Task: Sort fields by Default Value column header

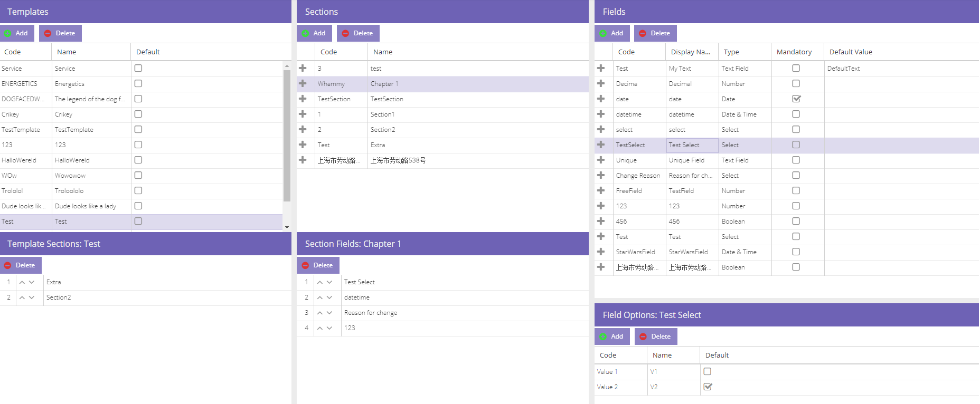Action: coord(901,52)
